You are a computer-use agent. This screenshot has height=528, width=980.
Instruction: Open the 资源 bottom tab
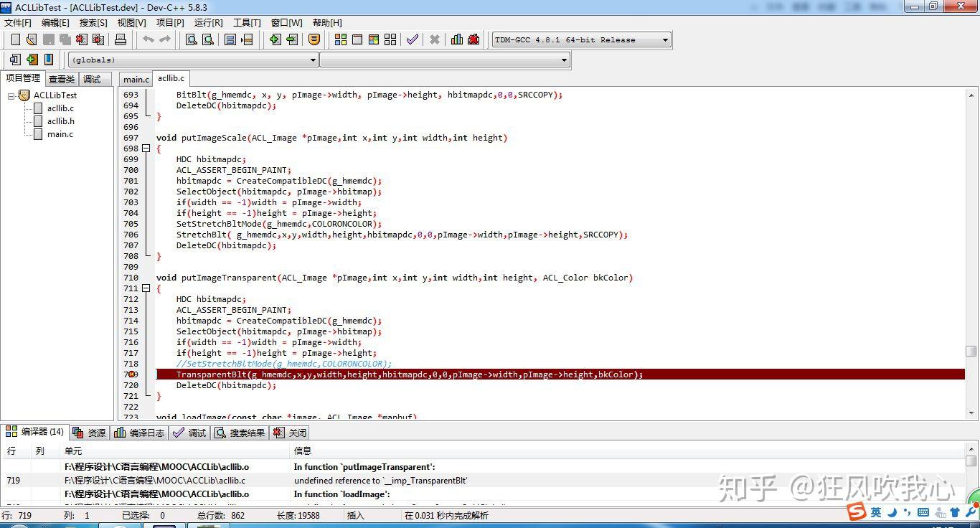pos(89,433)
